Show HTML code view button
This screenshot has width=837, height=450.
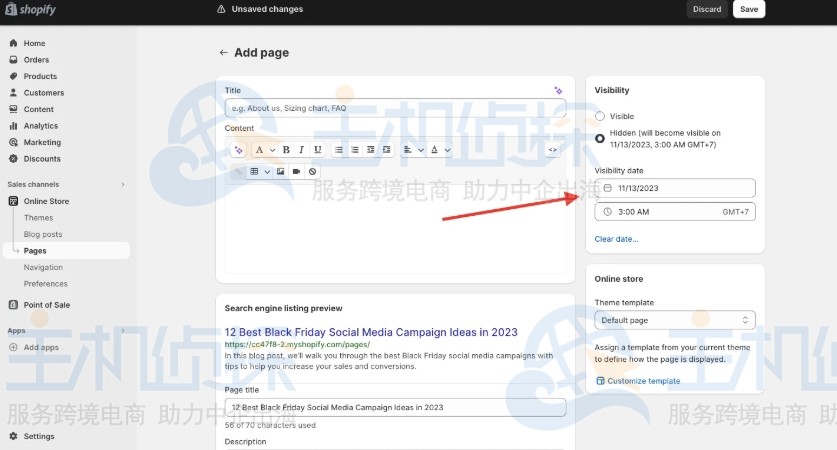[552, 150]
